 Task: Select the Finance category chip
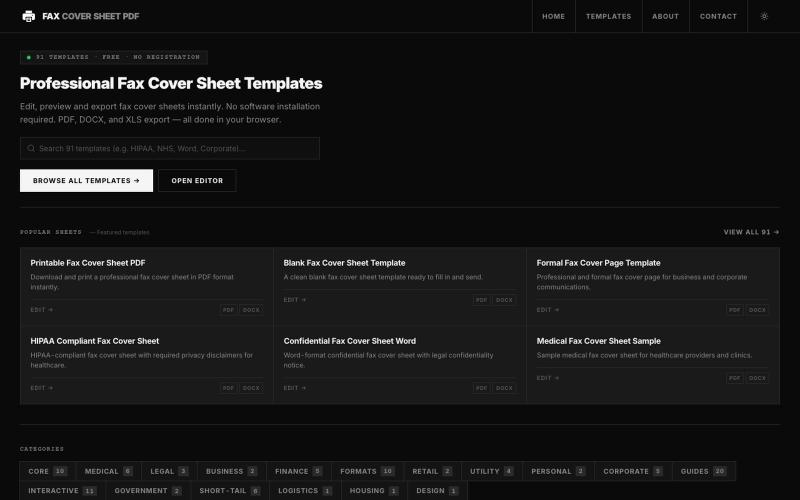(298, 471)
